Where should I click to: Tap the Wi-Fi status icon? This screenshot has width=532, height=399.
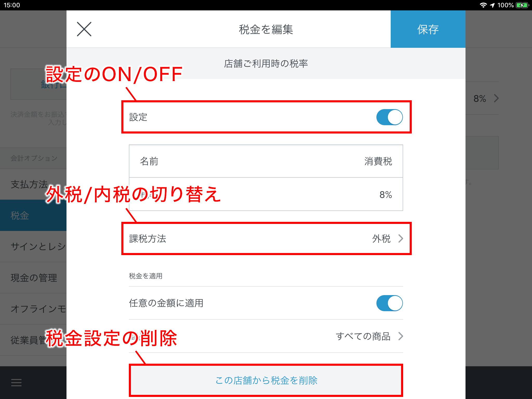483,5
